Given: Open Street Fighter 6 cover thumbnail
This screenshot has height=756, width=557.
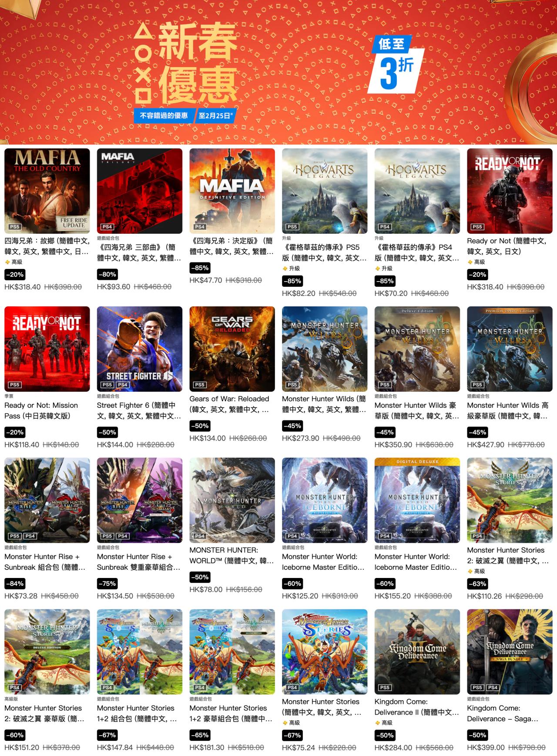Looking at the screenshot, I should [x=140, y=349].
